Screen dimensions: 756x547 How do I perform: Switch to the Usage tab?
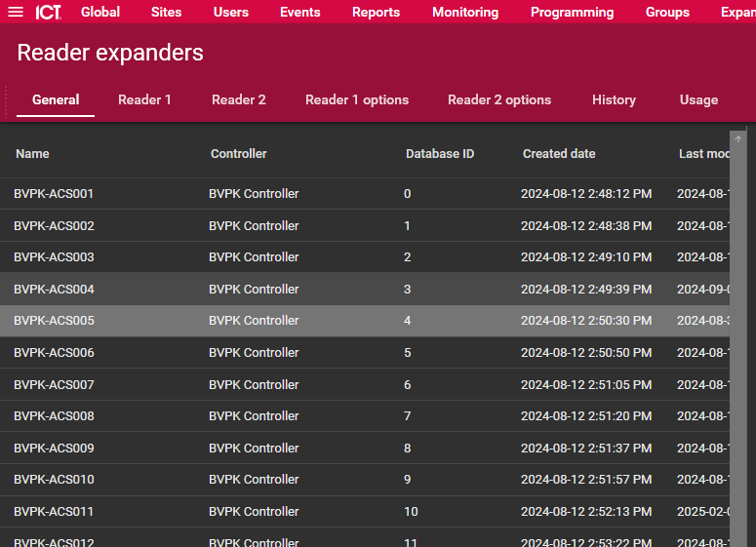[698, 99]
